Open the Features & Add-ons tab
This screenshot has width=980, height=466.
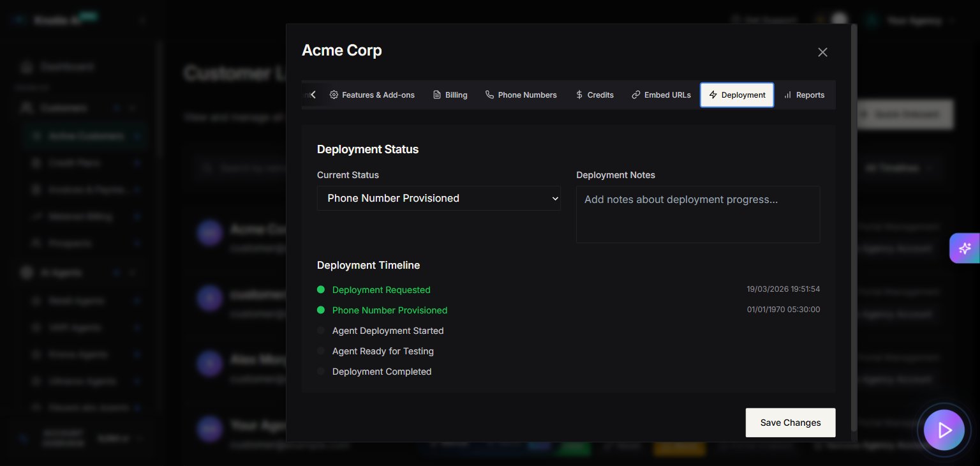click(x=372, y=95)
